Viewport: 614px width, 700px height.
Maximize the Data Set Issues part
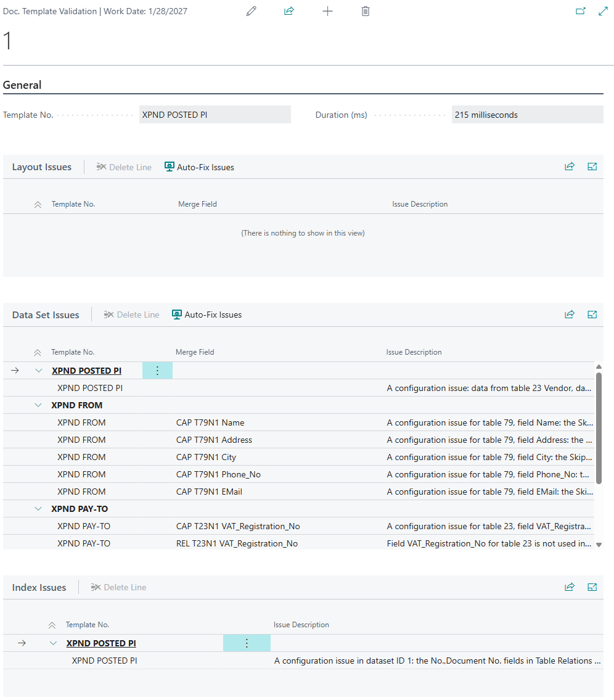point(592,315)
